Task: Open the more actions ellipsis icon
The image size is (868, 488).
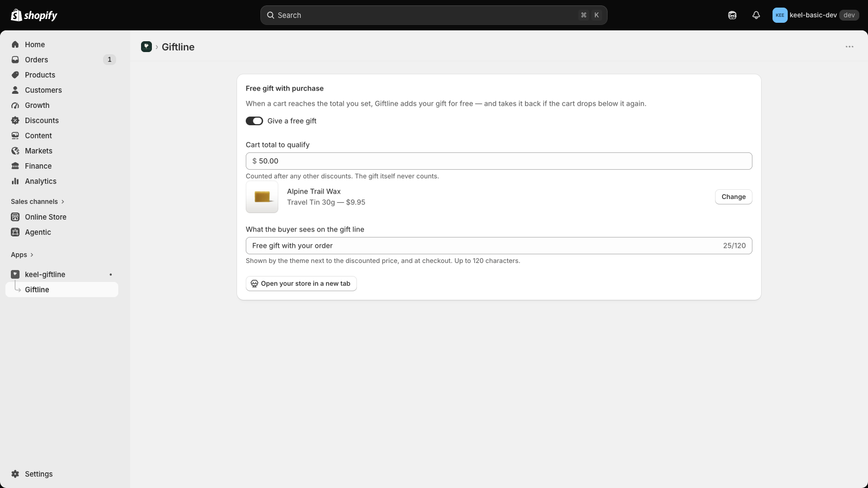Action: tap(850, 47)
